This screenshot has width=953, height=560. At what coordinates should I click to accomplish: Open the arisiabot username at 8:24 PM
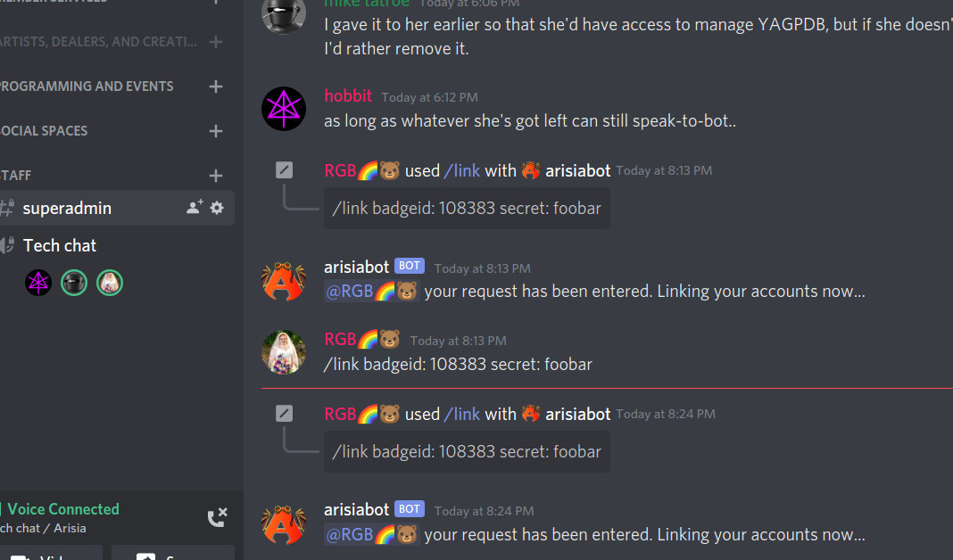point(356,509)
